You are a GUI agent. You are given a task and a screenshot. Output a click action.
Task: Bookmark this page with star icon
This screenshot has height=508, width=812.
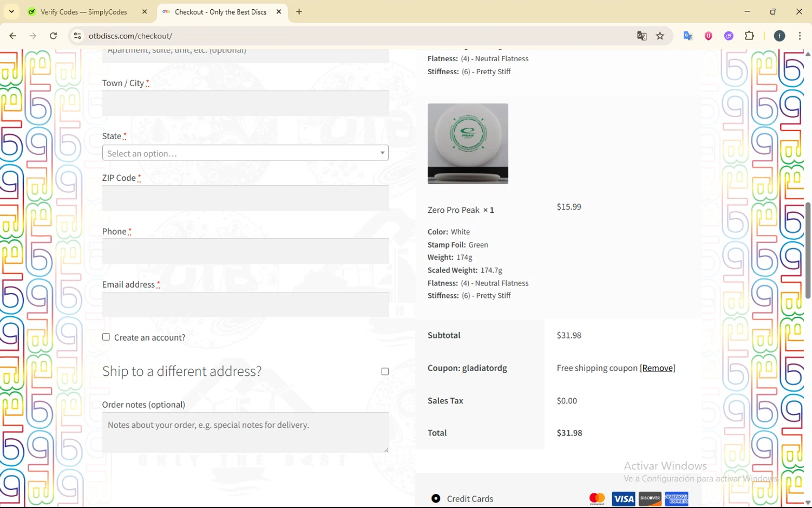coord(660,36)
